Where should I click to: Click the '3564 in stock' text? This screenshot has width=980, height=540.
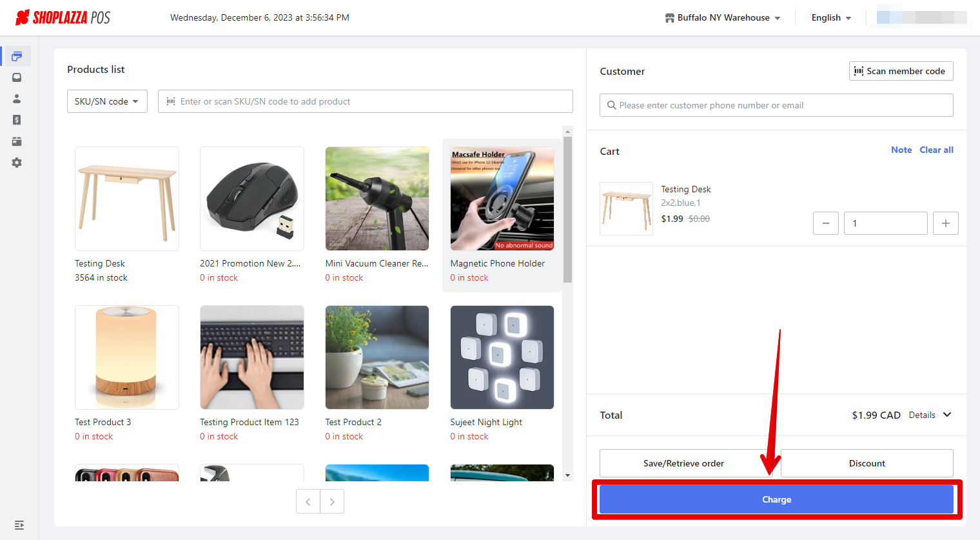coord(101,277)
